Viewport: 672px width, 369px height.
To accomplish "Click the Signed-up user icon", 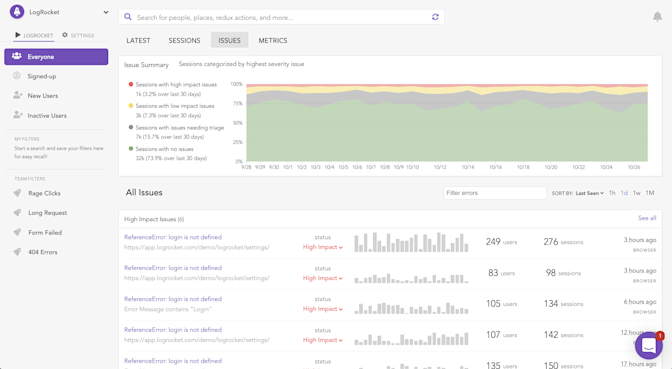I will 17,76.
